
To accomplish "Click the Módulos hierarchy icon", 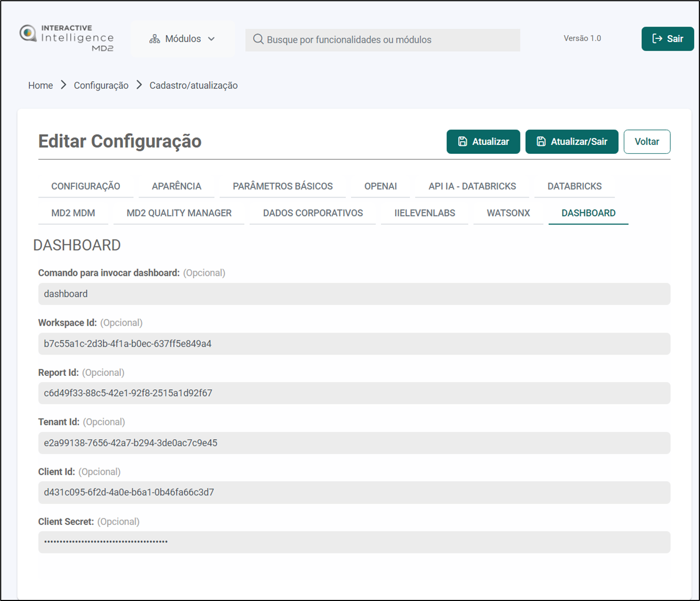I will [154, 39].
